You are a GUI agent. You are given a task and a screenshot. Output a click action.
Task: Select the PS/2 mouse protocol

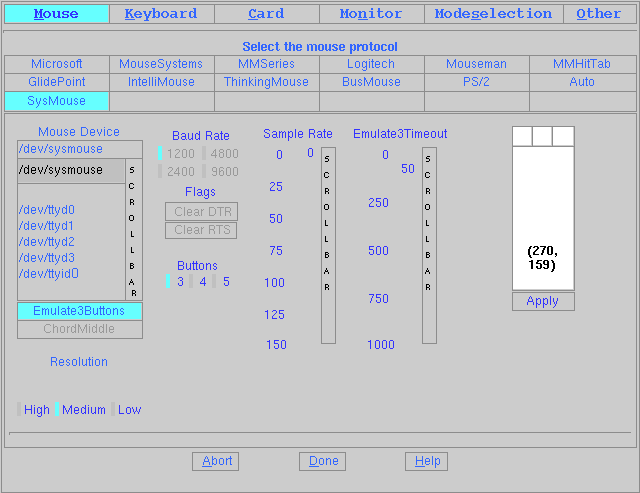pos(476,82)
